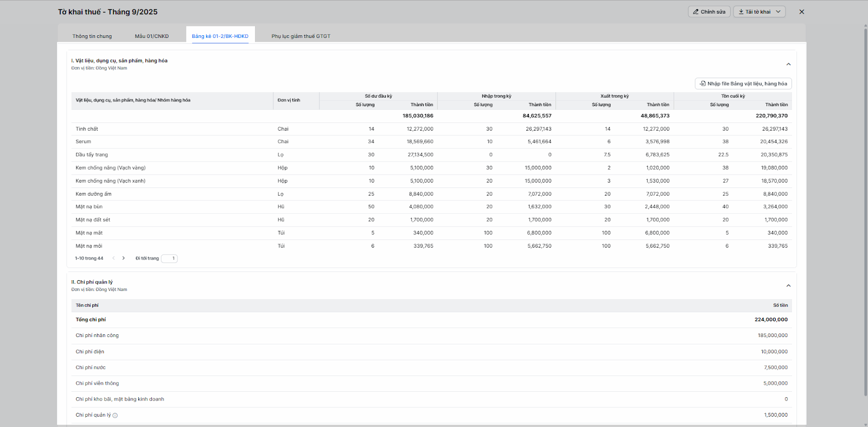Image resolution: width=868 pixels, height=427 pixels.
Task: Collapse section II Chi phí quản lý
Action: (788, 286)
